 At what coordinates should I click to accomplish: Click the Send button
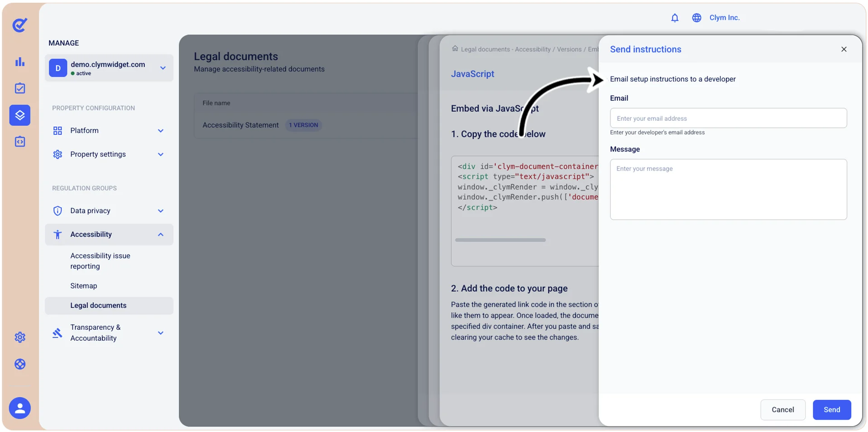831,409
